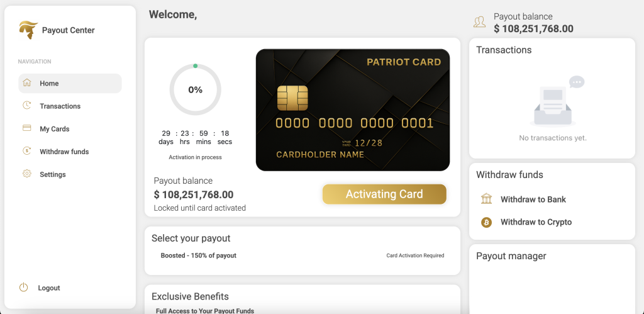Click the Withdraw funds coin icon
The height and width of the screenshot is (314, 644).
pyautogui.click(x=26, y=151)
